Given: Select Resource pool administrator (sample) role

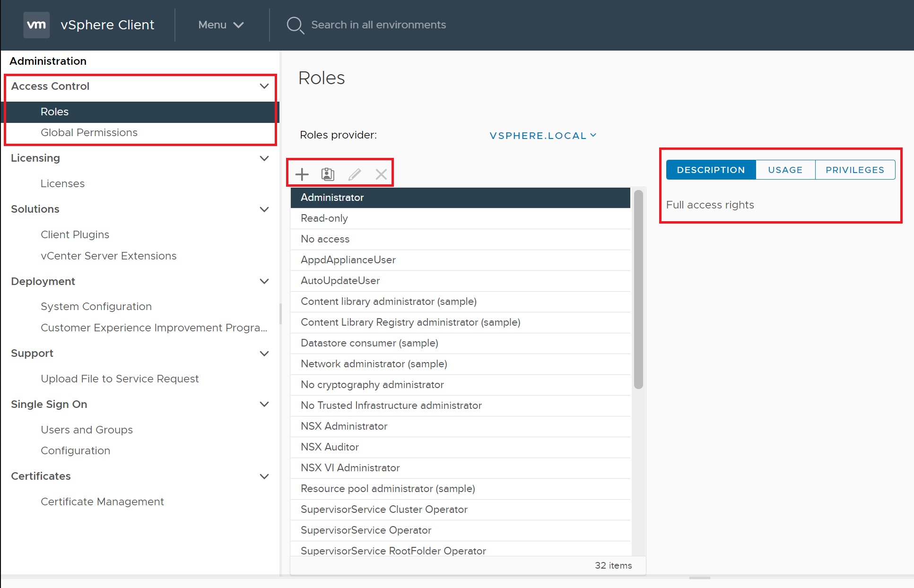Looking at the screenshot, I should tap(461, 489).
